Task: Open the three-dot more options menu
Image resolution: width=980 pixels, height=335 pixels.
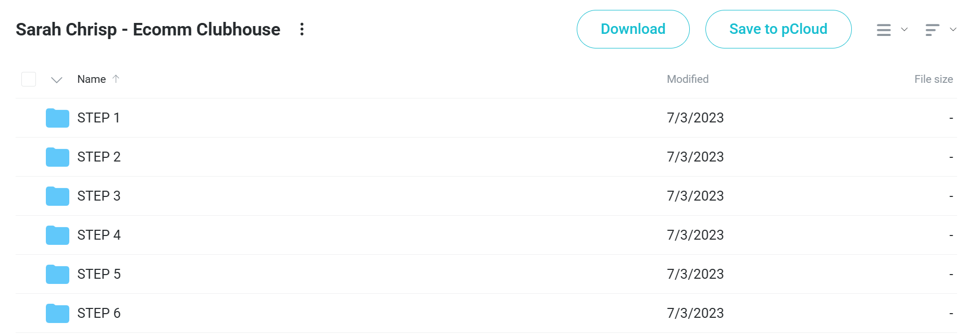Action: [302, 29]
